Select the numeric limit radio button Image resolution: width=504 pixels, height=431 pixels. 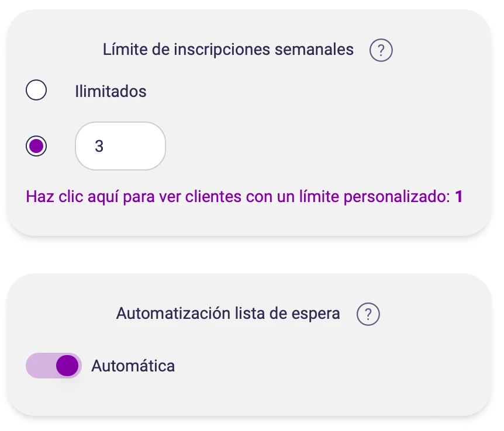tap(36, 146)
